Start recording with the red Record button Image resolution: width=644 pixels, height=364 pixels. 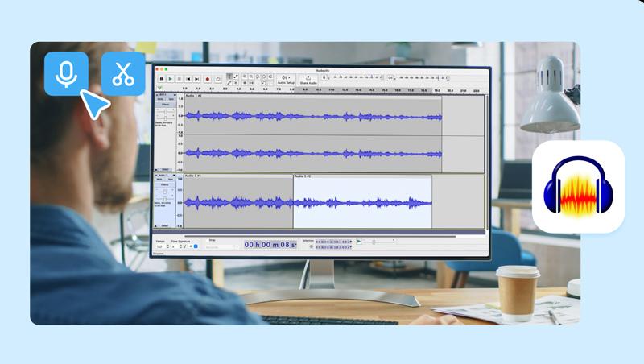pos(208,79)
